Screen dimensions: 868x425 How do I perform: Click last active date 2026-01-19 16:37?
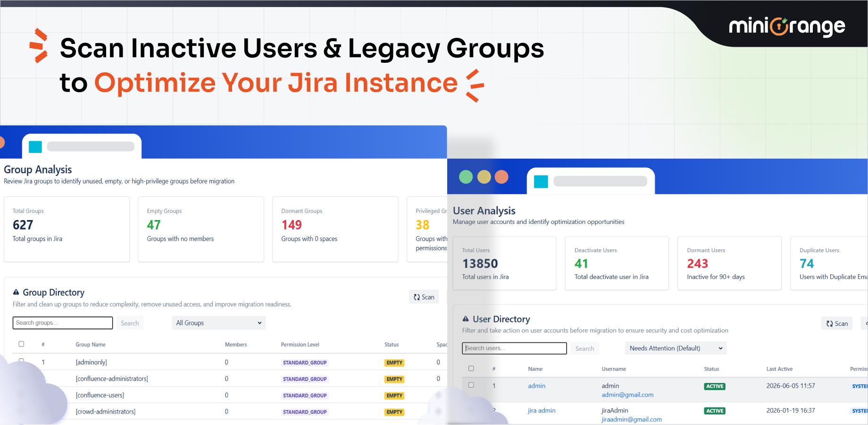791,410
